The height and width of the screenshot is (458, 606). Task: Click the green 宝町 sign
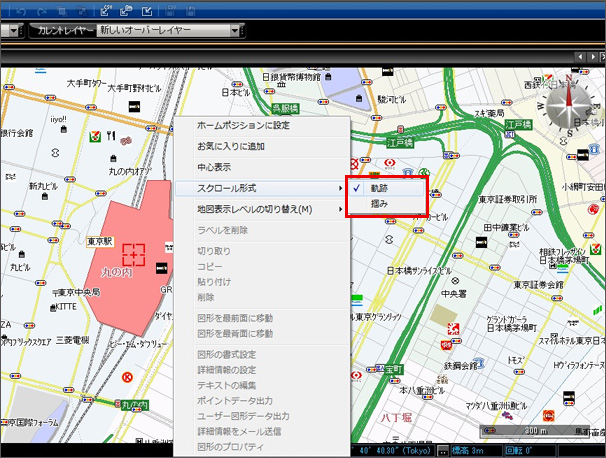click(x=393, y=369)
